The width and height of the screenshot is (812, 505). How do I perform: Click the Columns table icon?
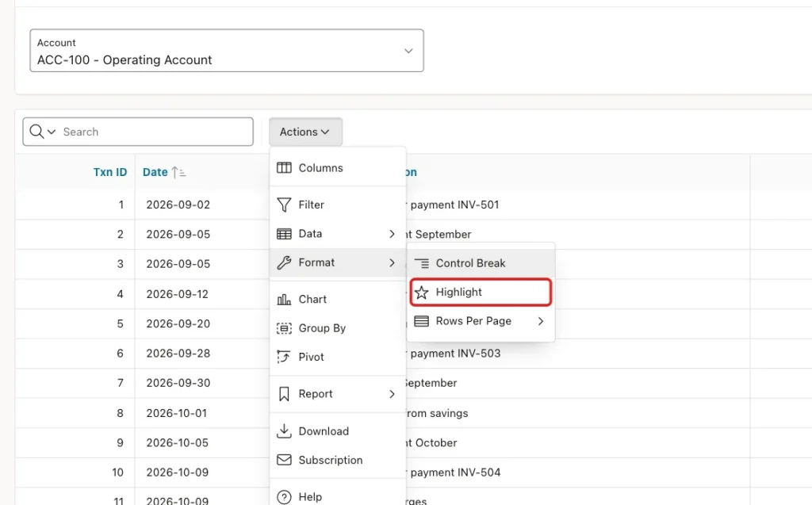(x=284, y=168)
